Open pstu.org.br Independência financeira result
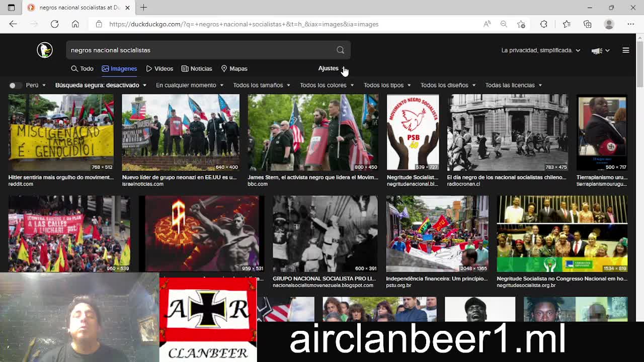Screen dimensions: 644x362 (x=437, y=279)
